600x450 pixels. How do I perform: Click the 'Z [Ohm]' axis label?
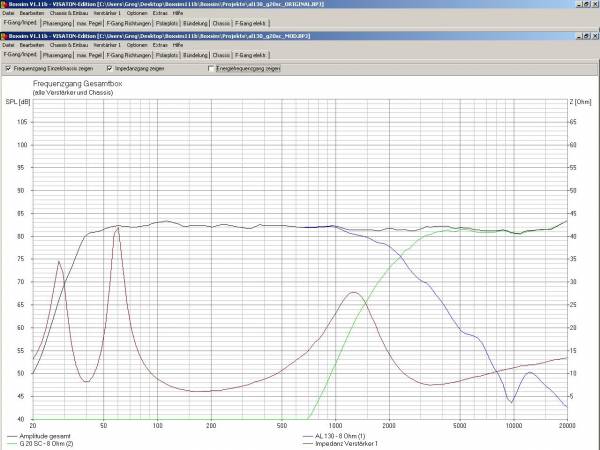click(x=580, y=102)
